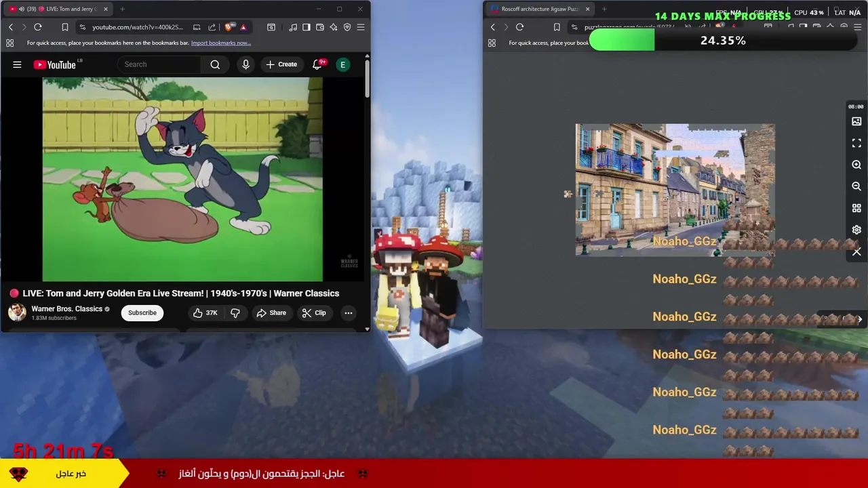The width and height of the screenshot is (868, 488).
Task: Zoom in on the jigsaw puzzle
Action: click(856, 165)
